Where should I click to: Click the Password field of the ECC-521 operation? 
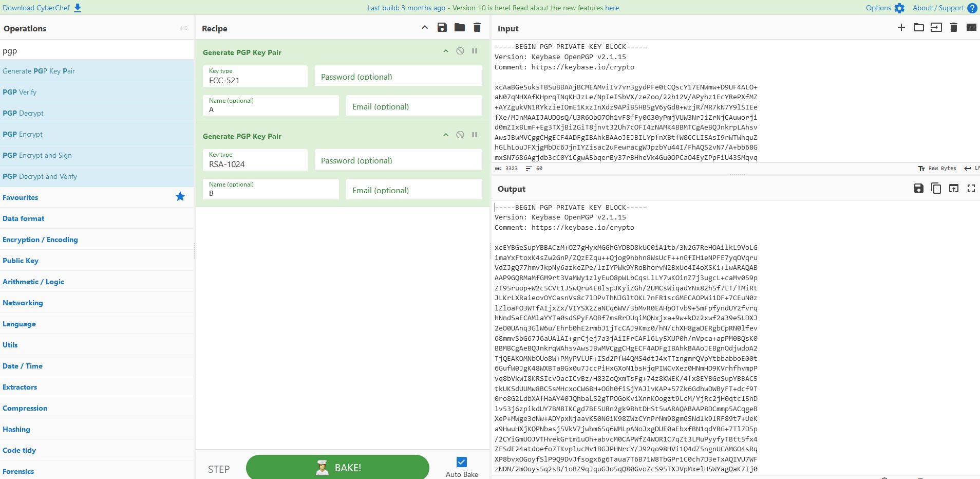click(x=399, y=76)
